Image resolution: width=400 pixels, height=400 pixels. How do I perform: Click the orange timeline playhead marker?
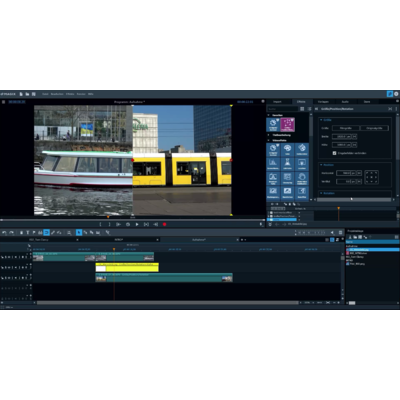click(x=114, y=249)
